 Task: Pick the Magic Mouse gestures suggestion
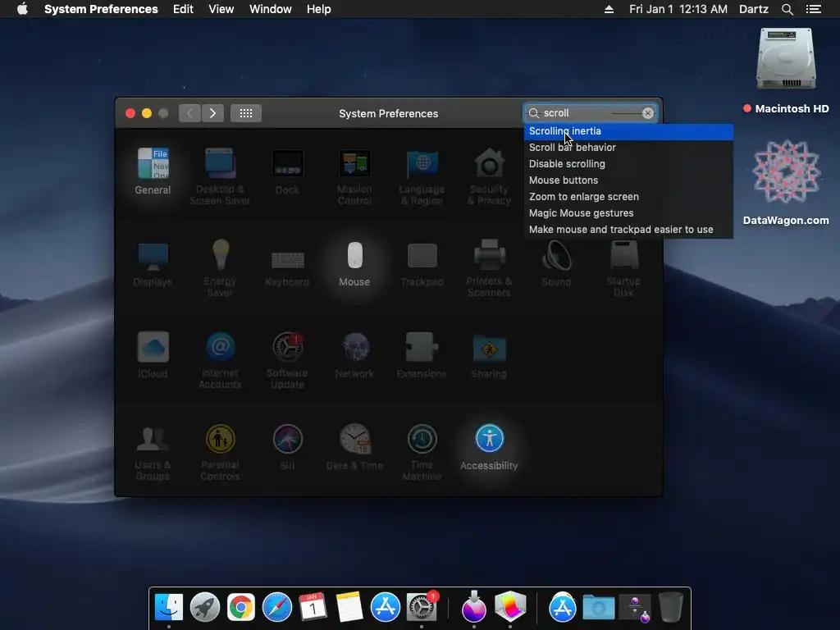click(x=628, y=213)
